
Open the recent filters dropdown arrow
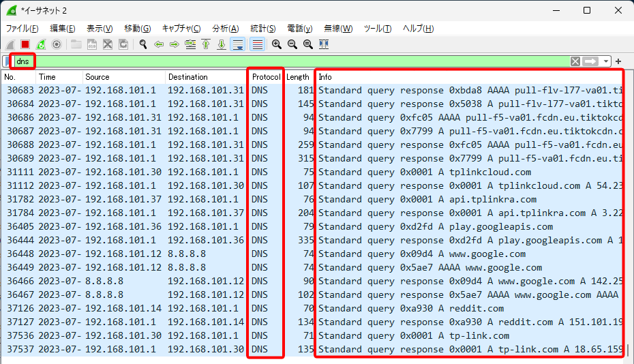coord(605,61)
